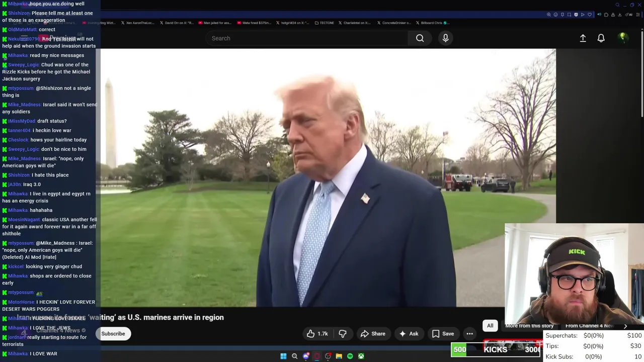Image resolution: width=644 pixels, height=362 pixels.
Task: Select the More from this story chip
Action: [529, 326]
